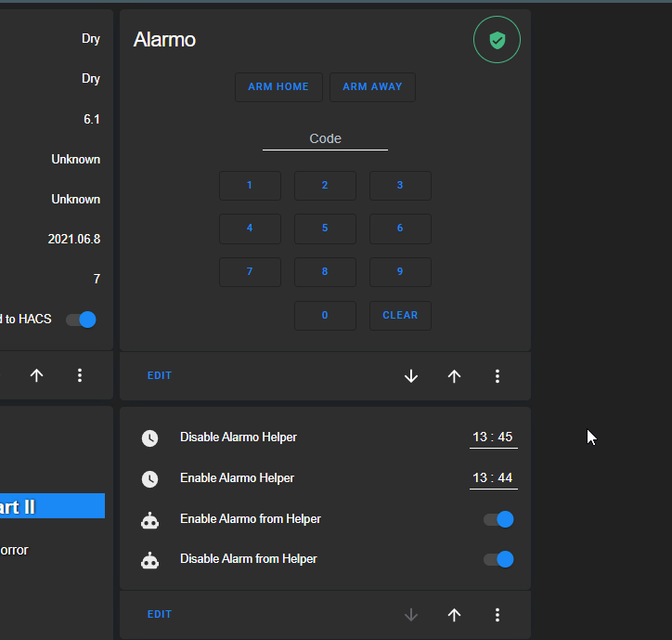The height and width of the screenshot is (640, 672).
Task: Click keypad digit 8
Action: [325, 272]
